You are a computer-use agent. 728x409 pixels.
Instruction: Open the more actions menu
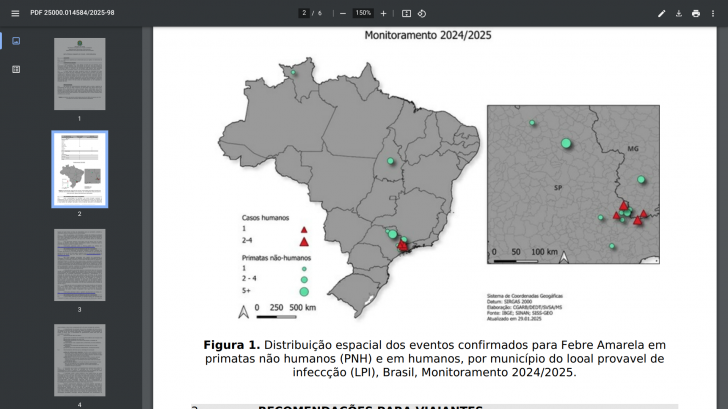pos(713,13)
